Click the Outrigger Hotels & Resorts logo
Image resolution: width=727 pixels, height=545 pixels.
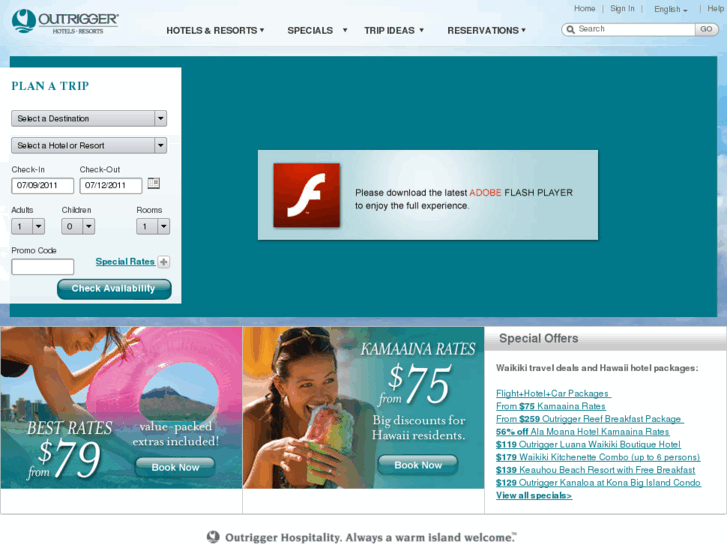pos(65,21)
